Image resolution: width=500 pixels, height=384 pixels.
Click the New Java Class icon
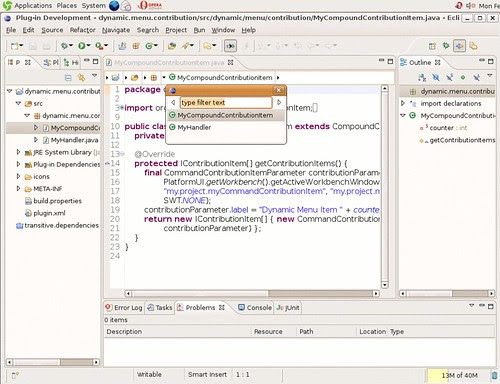point(149,46)
